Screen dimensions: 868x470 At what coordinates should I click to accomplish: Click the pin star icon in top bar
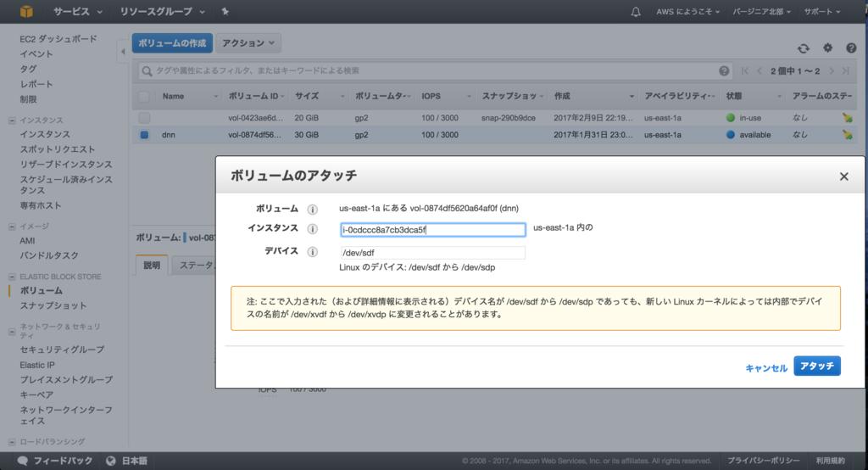click(225, 11)
